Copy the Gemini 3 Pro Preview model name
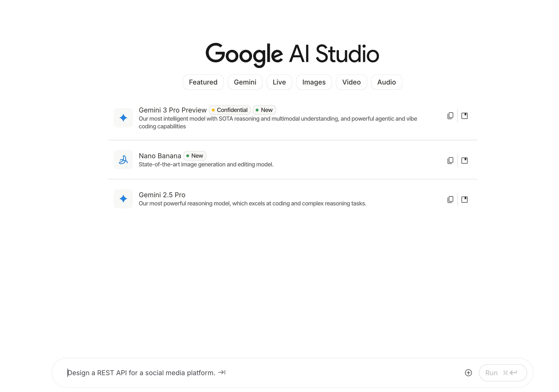559x392 pixels. (450, 116)
